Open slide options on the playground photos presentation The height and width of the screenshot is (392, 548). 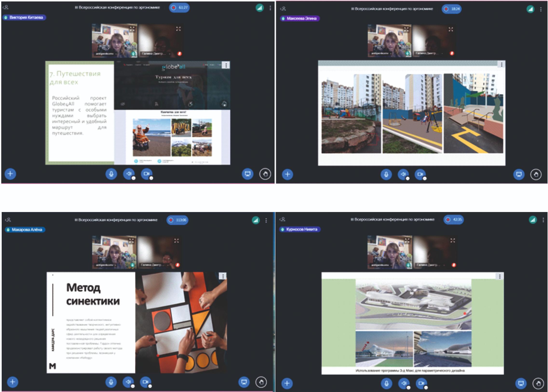(501, 64)
